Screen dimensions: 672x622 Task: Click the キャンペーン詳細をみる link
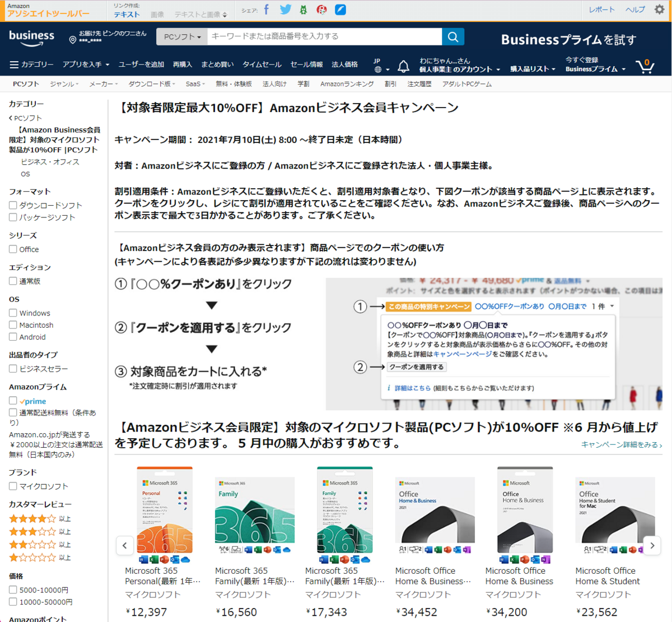pos(622,444)
